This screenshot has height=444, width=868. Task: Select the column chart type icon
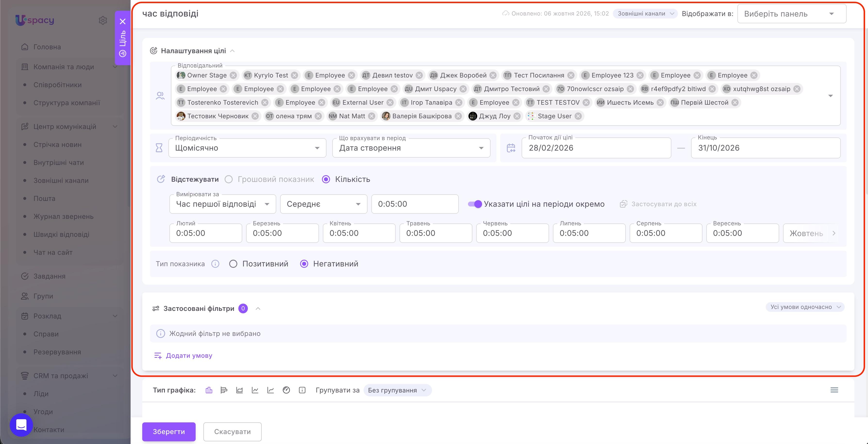pos(209,390)
